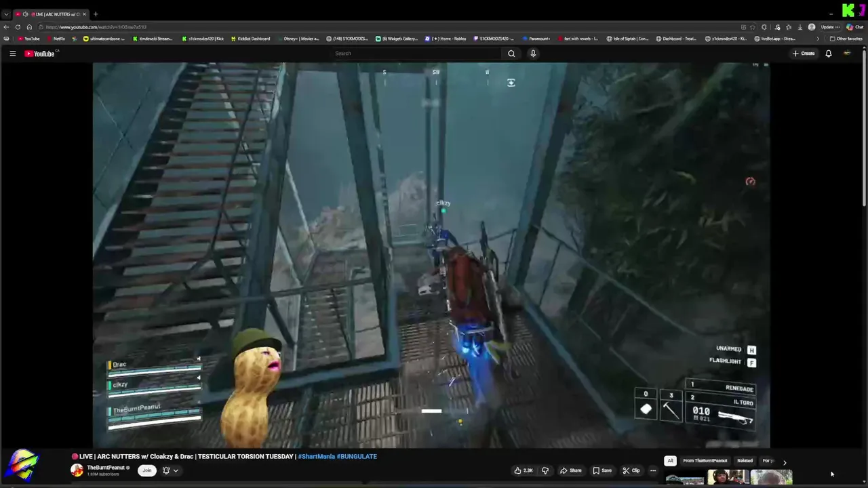The image size is (868, 488).
Task: Click the Join channel button
Action: (x=146, y=470)
